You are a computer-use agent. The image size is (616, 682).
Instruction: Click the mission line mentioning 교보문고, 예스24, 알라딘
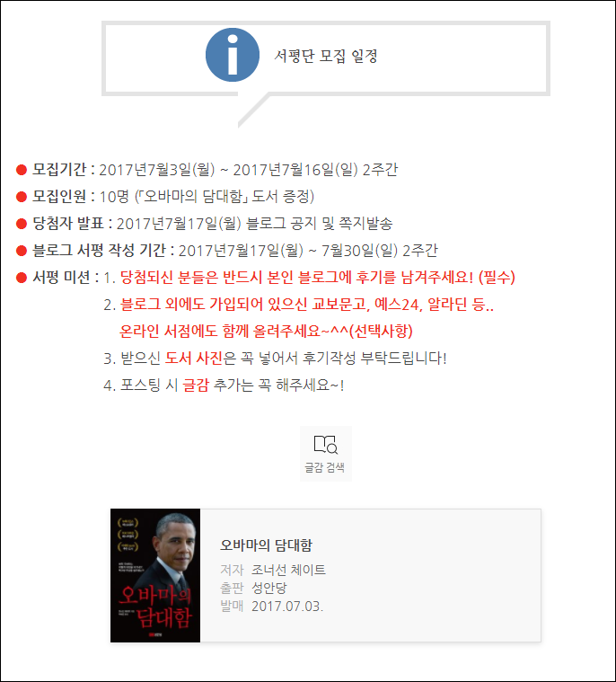coord(307,304)
